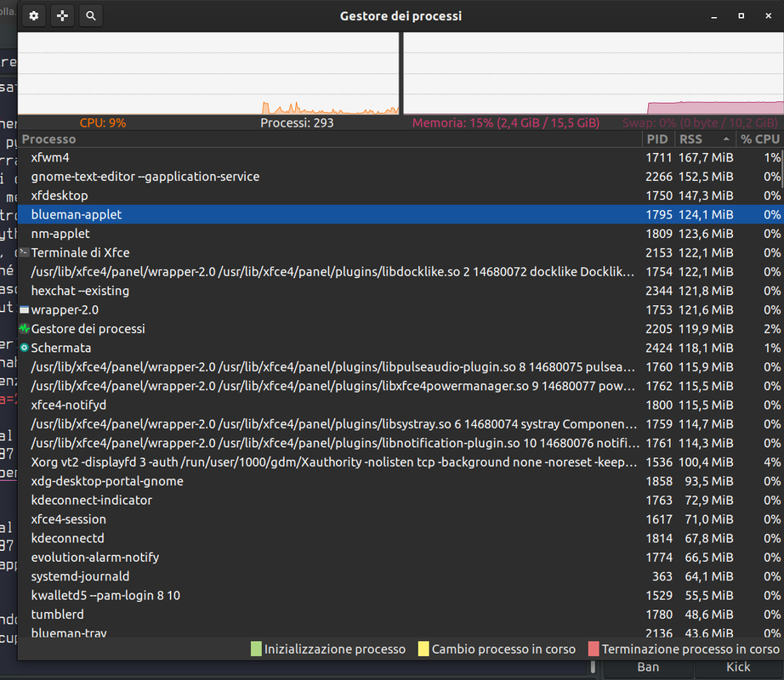
Task: Click the wrapper-2.0 window icon
Action: (24, 309)
